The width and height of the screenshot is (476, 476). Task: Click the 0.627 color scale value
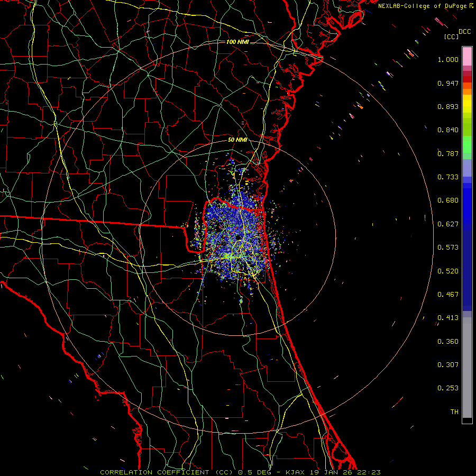coord(448,224)
